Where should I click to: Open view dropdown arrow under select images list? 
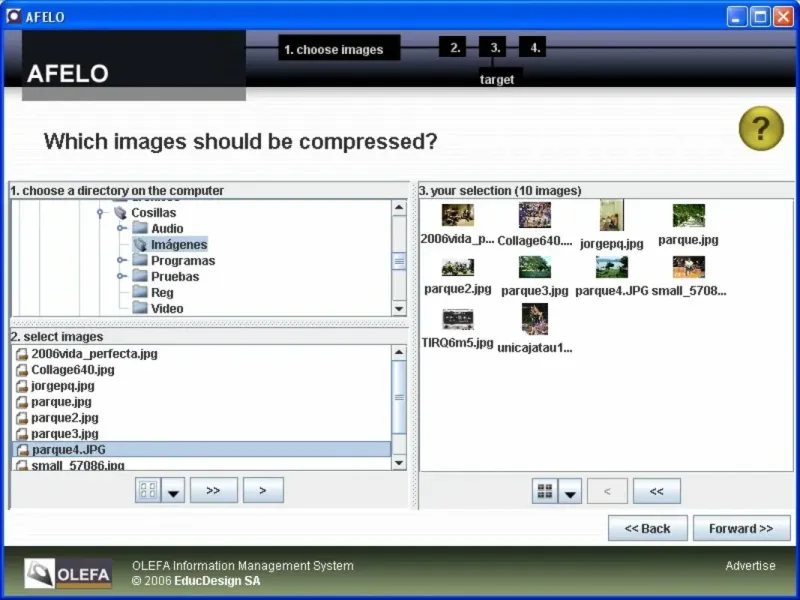tap(173, 490)
